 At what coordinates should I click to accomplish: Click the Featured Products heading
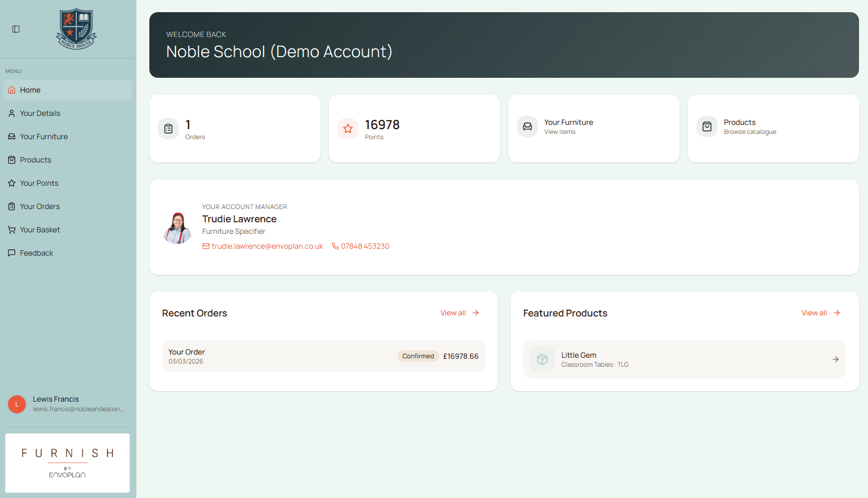tap(565, 313)
